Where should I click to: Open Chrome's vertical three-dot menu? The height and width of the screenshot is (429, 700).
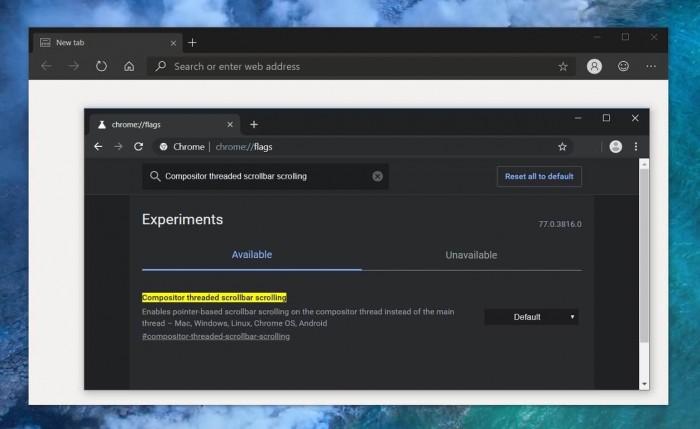tap(636, 146)
